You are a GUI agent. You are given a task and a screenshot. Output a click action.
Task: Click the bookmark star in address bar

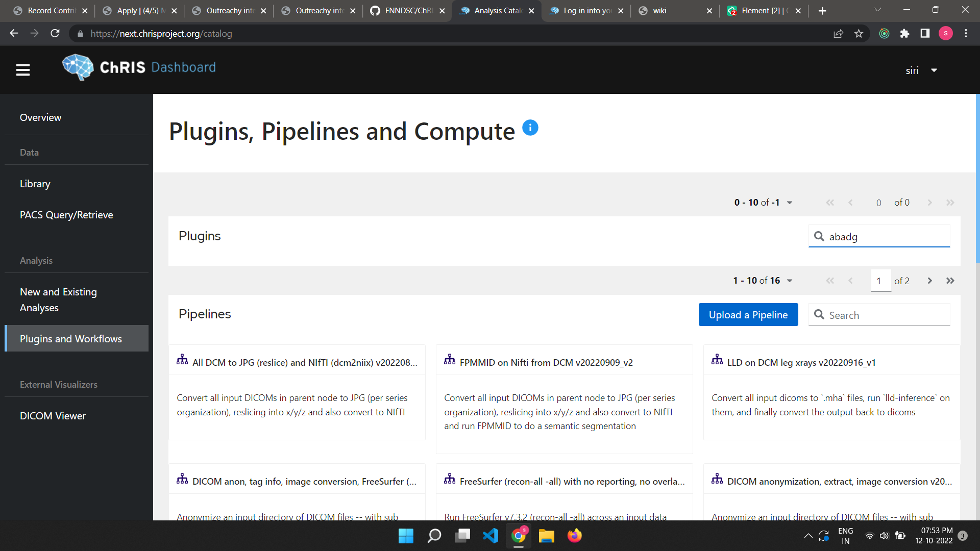[x=859, y=34]
